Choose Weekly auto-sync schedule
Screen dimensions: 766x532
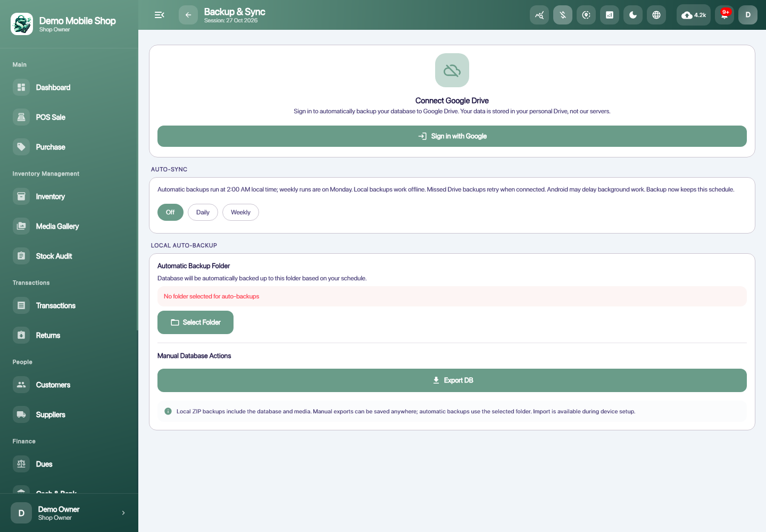(x=240, y=212)
